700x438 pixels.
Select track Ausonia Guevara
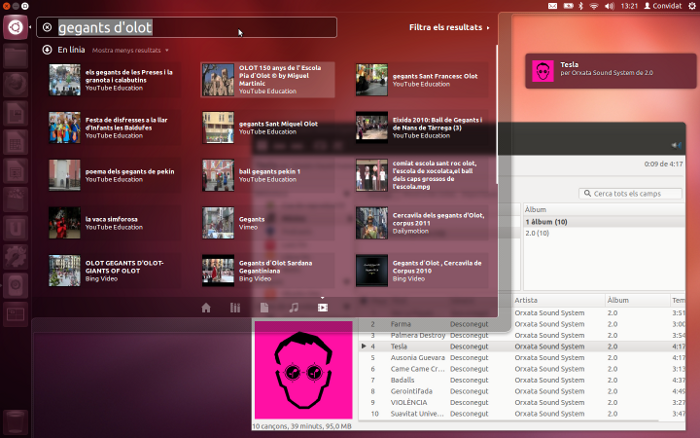[x=521, y=358]
